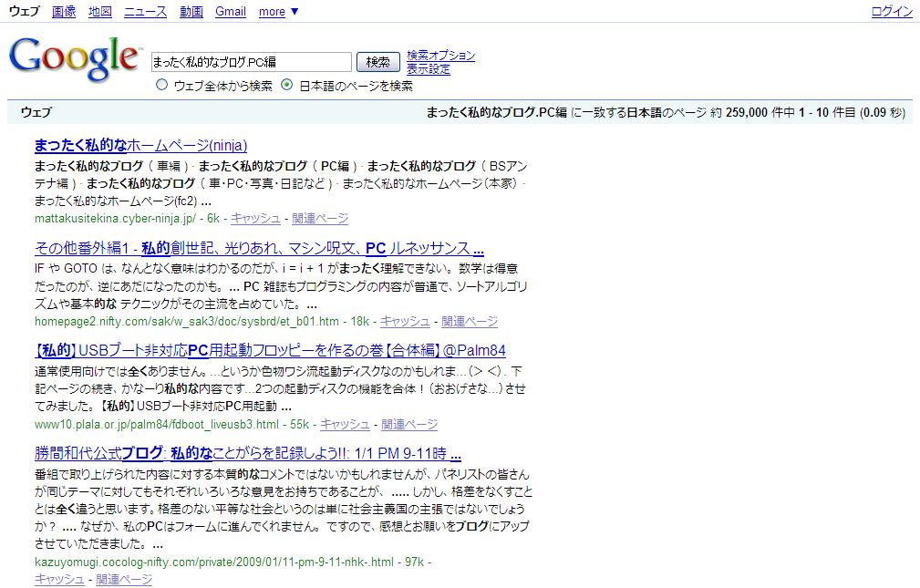The image size is (920, 588).
Task: Click the Google logo
Action: (75, 58)
